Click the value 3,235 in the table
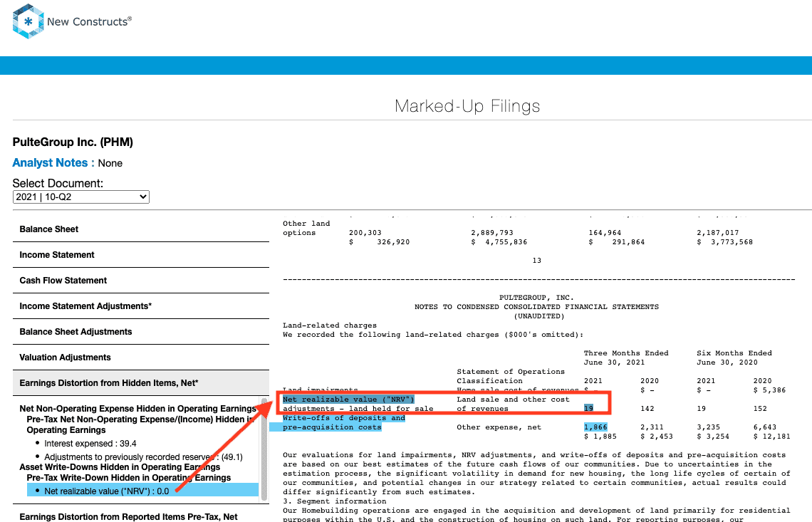Image resolution: width=812 pixels, height=522 pixels. (709, 427)
